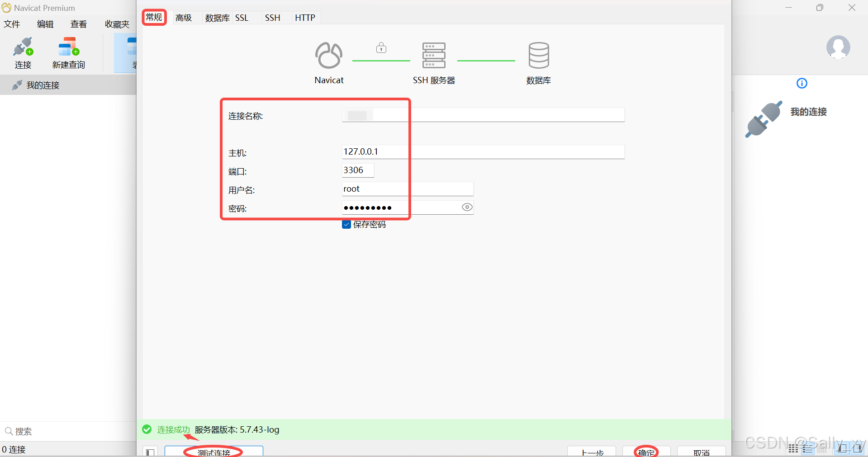Click the 上一步 previous step button
Viewport: 868px width, 457px height.
click(x=592, y=452)
